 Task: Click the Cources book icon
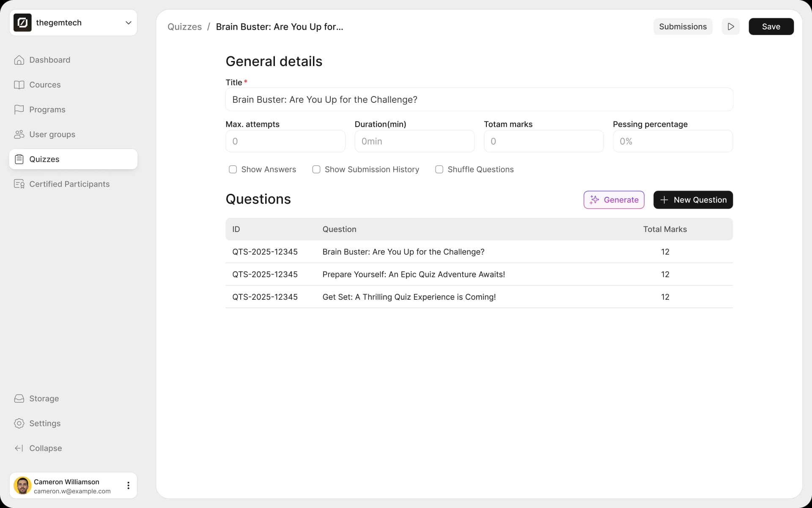coord(19,85)
